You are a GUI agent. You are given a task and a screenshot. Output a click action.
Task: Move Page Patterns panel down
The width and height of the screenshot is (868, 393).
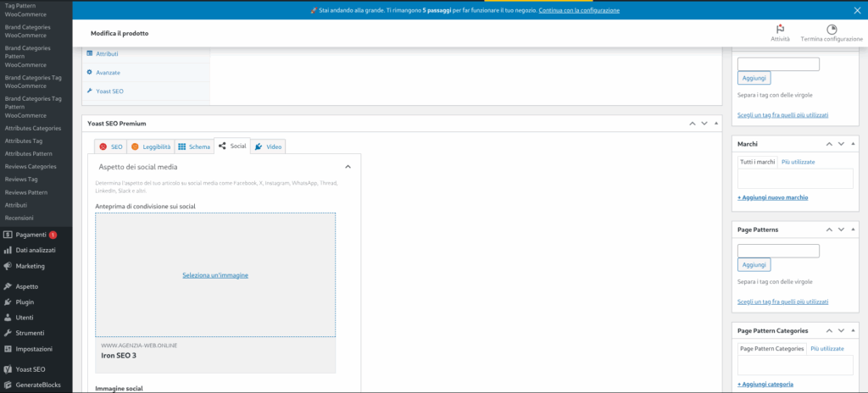(841, 230)
